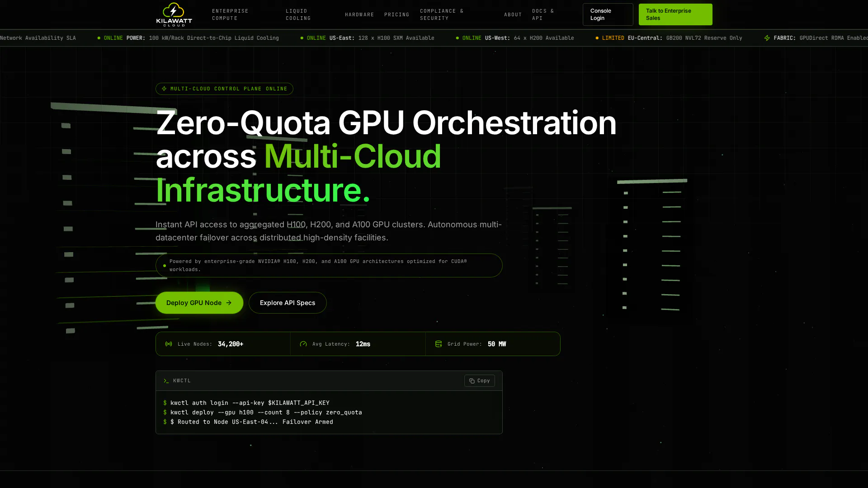Click the Live Nodes broadcast icon
The width and height of the screenshot is (868, 488).
point(169,344)
